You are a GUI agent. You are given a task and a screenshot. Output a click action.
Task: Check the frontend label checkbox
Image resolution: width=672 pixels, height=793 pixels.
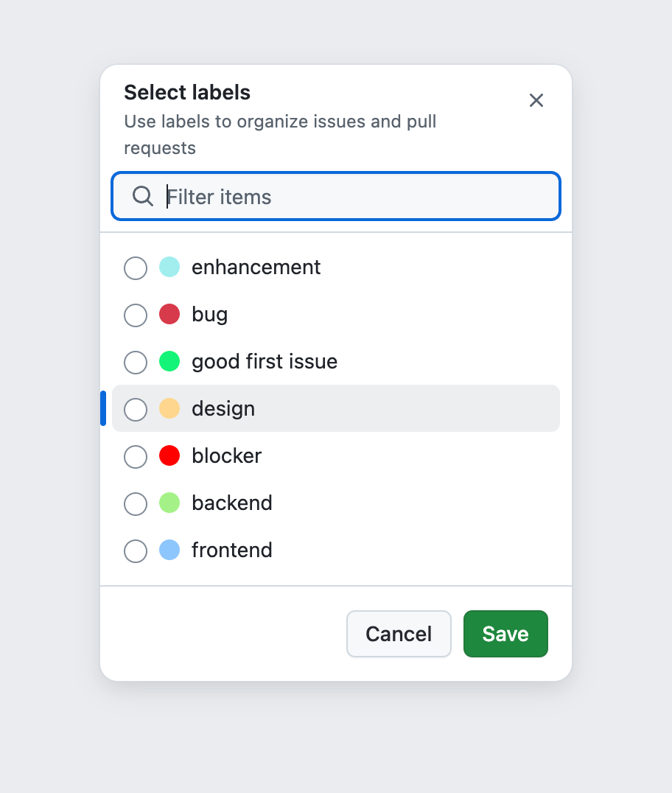click(x=136, y=551)
